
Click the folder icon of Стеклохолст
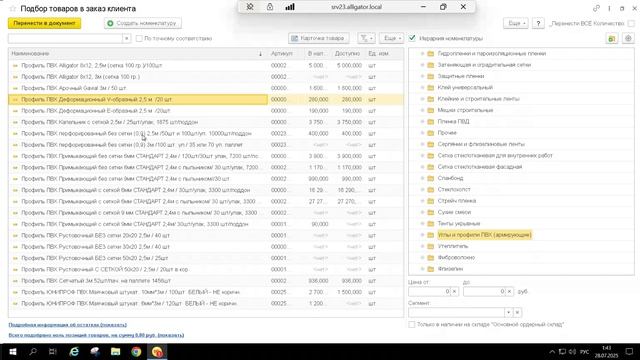click(x=431, y=190)
